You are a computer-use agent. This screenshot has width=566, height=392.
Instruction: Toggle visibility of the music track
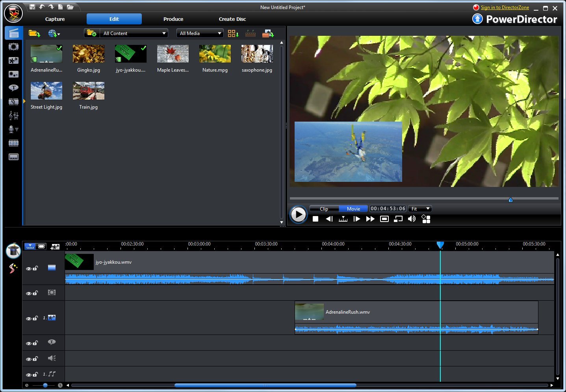click(x=28, y=375)
